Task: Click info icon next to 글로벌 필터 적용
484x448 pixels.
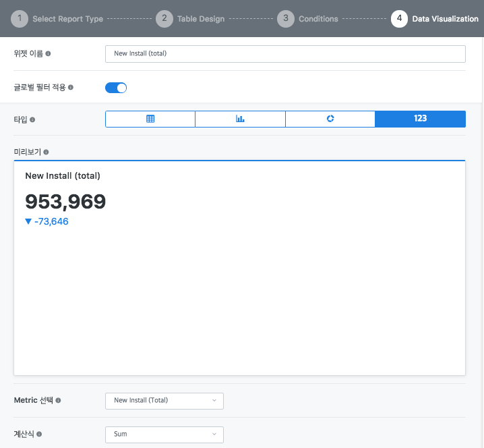Action: coord(71,87)
